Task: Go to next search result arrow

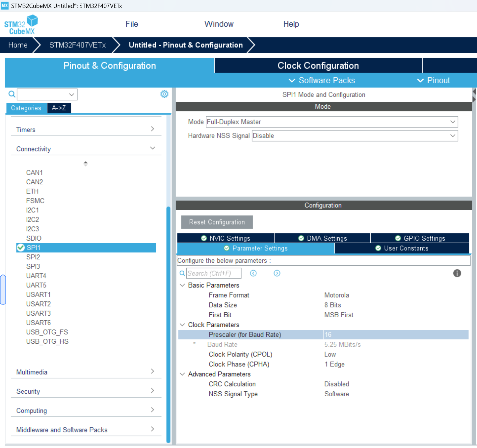Action: click(x=277, y=273)
